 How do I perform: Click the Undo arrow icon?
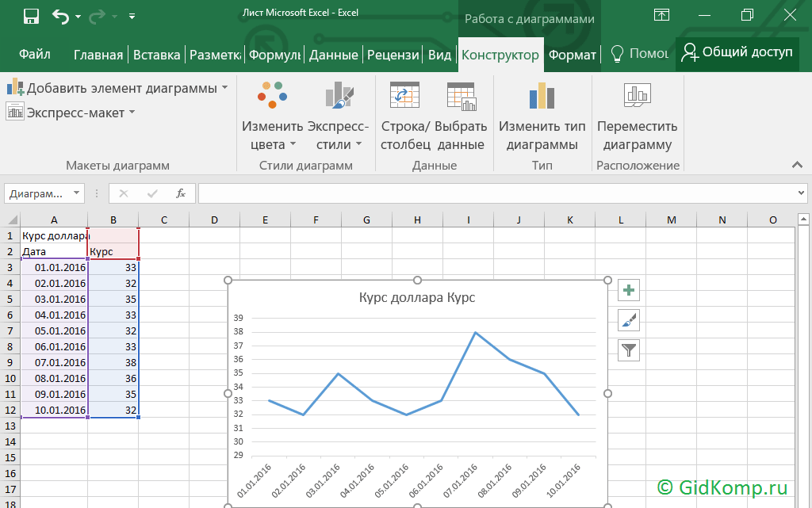tap(60, 16)
